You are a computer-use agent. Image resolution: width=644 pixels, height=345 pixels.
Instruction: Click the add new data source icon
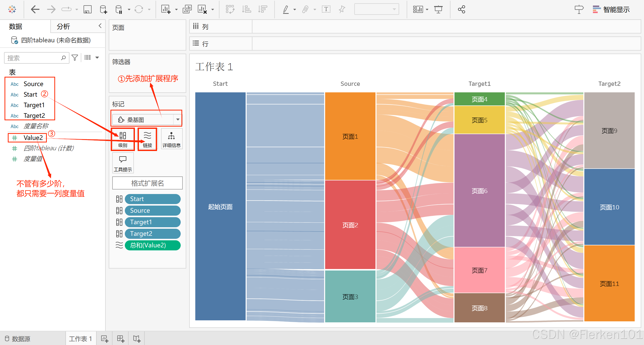pos(103,10)
